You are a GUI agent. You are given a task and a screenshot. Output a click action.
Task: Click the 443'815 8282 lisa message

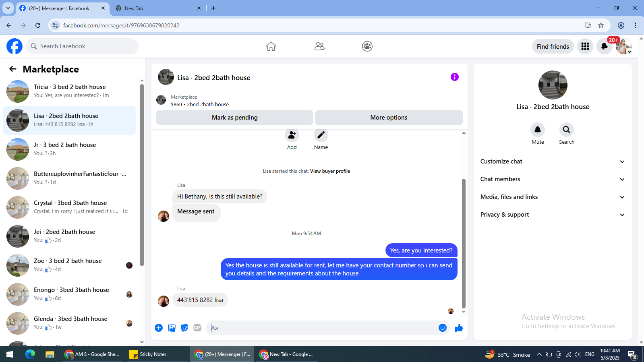tap(200, 300)
